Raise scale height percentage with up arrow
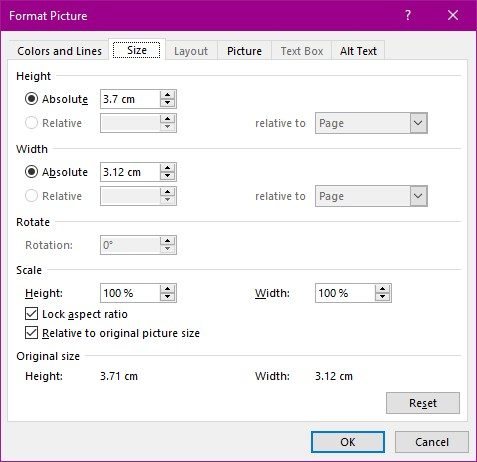 167,289
